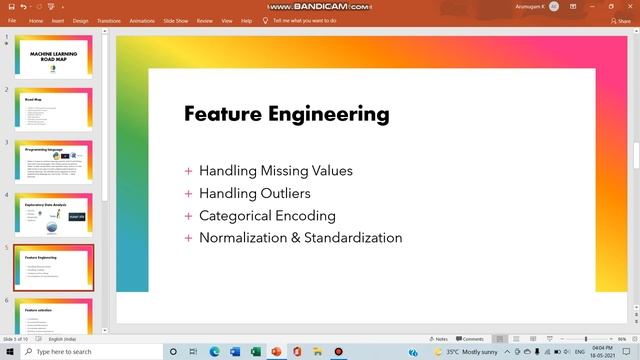Open the Transitions ribbon tab

(109, 21)
